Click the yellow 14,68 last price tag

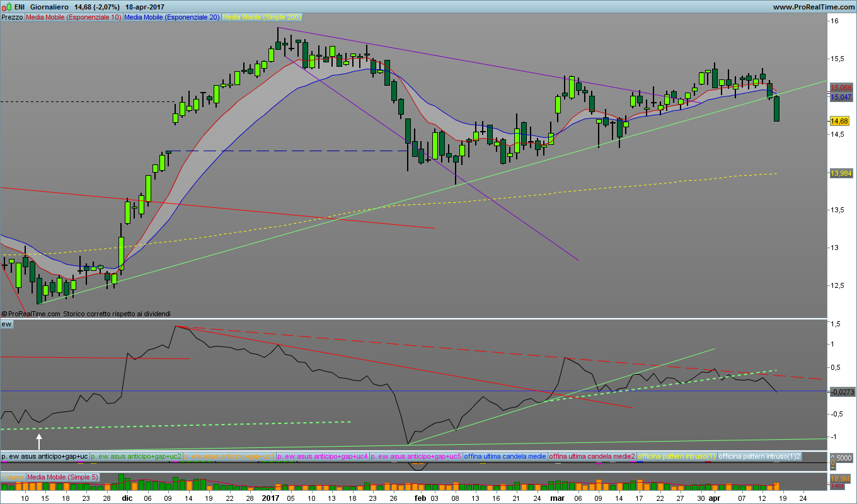tap(839, 121)
